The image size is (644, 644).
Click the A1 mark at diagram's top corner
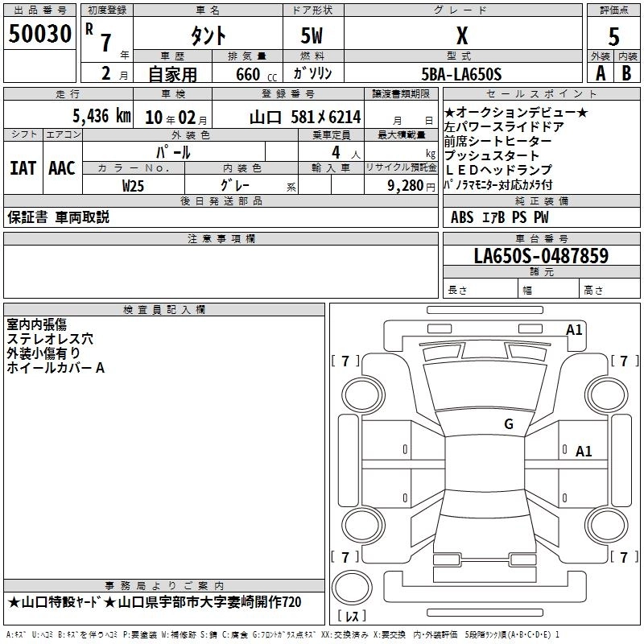pyautogui.click(x=574, y=330)
